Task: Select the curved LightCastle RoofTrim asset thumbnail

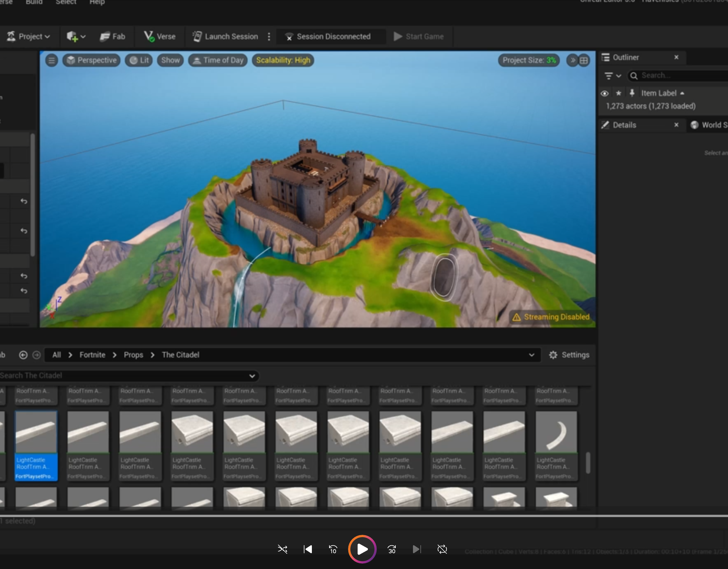Action: click(x=556, y=432)
